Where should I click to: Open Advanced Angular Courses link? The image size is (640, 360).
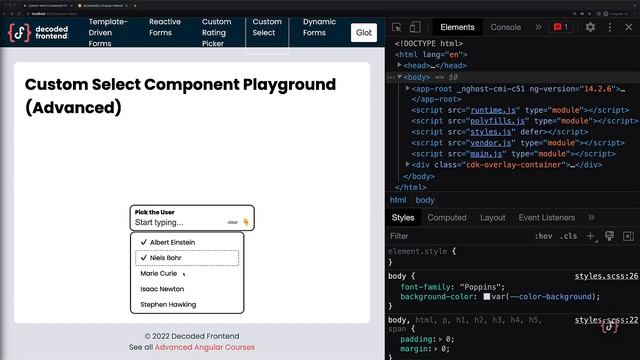pos(204,347)
